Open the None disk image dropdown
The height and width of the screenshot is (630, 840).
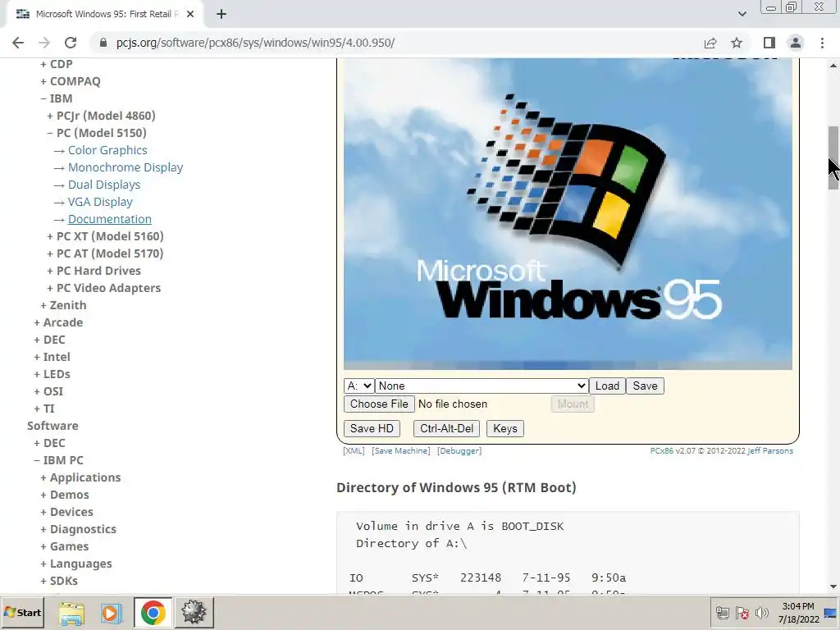(x=482, y=386)
